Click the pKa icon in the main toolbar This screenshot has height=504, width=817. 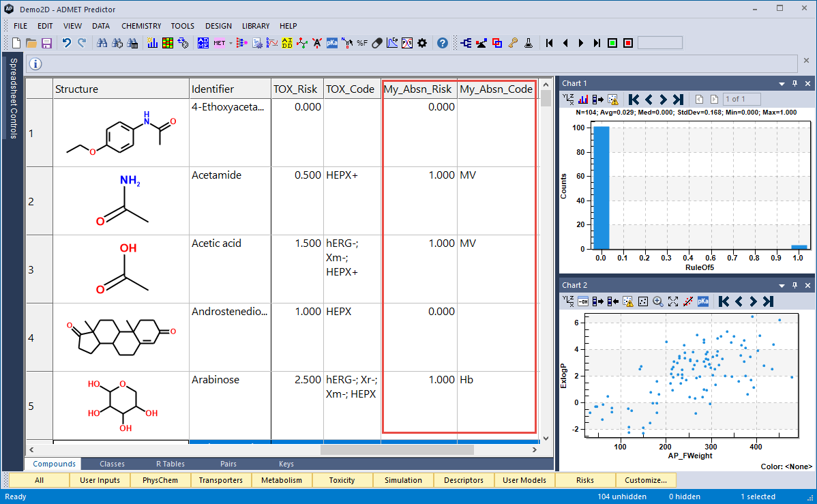click(x=332, y=43)
